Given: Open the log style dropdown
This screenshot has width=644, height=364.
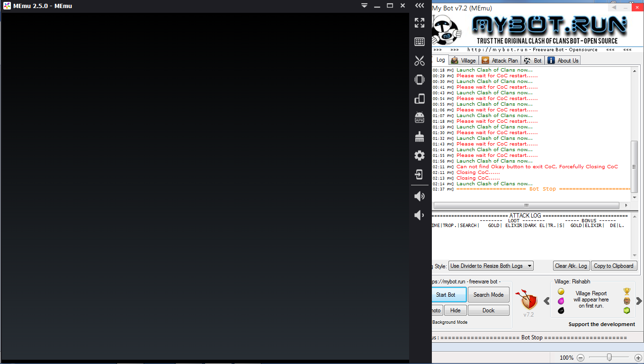Looking at the screenshot, I should 491,266.
